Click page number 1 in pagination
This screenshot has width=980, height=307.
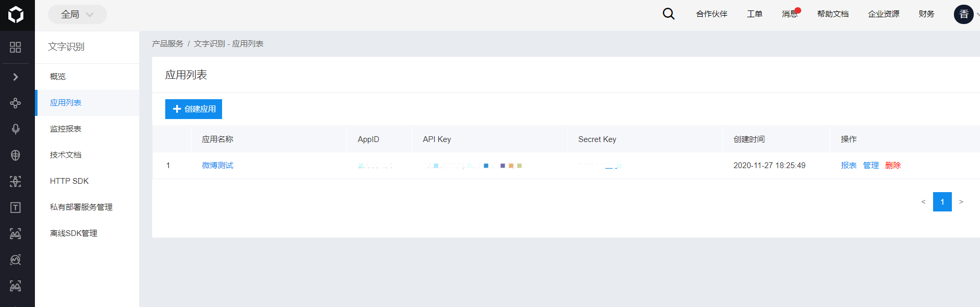pyautogui.click(x=942, y=202)
